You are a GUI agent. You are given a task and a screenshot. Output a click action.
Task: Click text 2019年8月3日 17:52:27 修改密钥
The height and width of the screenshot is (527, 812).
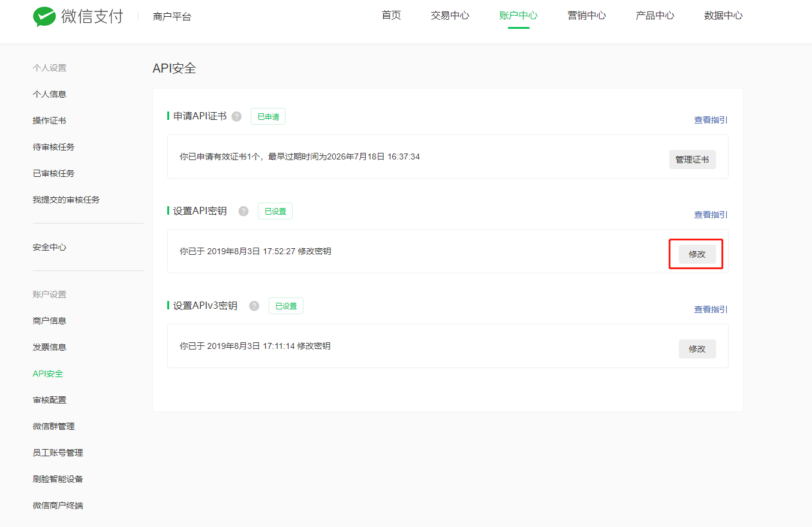point(269,251)
